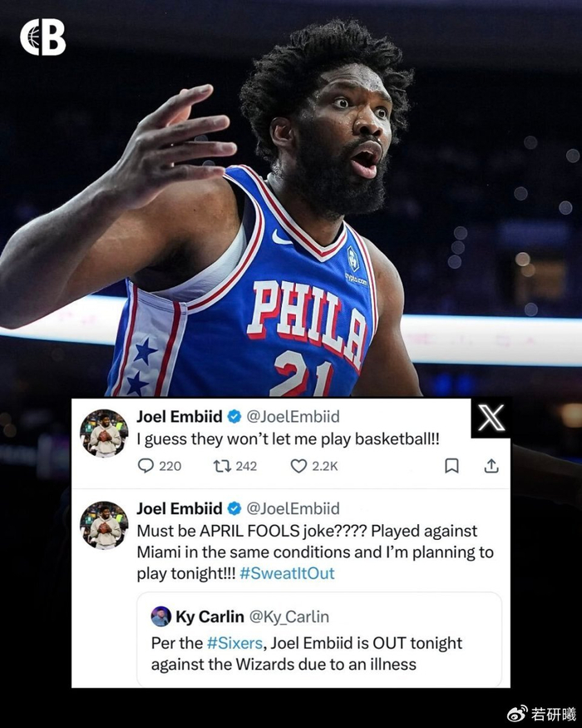
Task: Share the first tweet via upload icon
Action: pyautogui.click(x=491, y=466)
